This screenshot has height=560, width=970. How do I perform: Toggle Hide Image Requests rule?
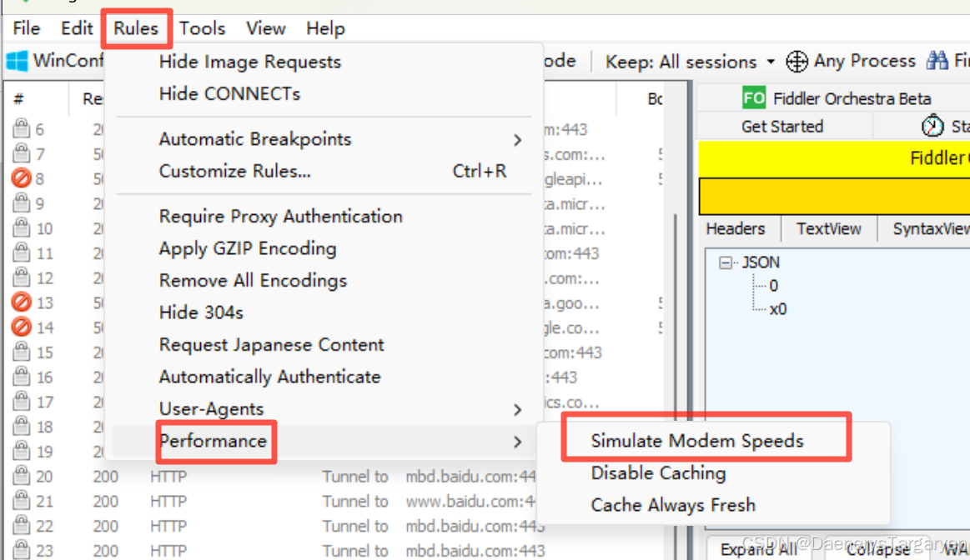point(250,62)
